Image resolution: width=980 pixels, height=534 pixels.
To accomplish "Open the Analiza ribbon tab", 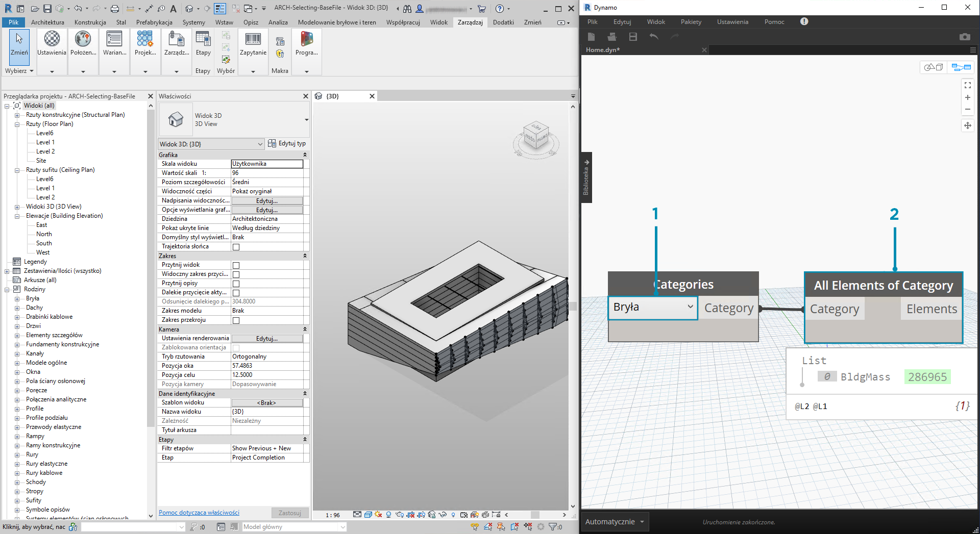I will pos(278,22).
